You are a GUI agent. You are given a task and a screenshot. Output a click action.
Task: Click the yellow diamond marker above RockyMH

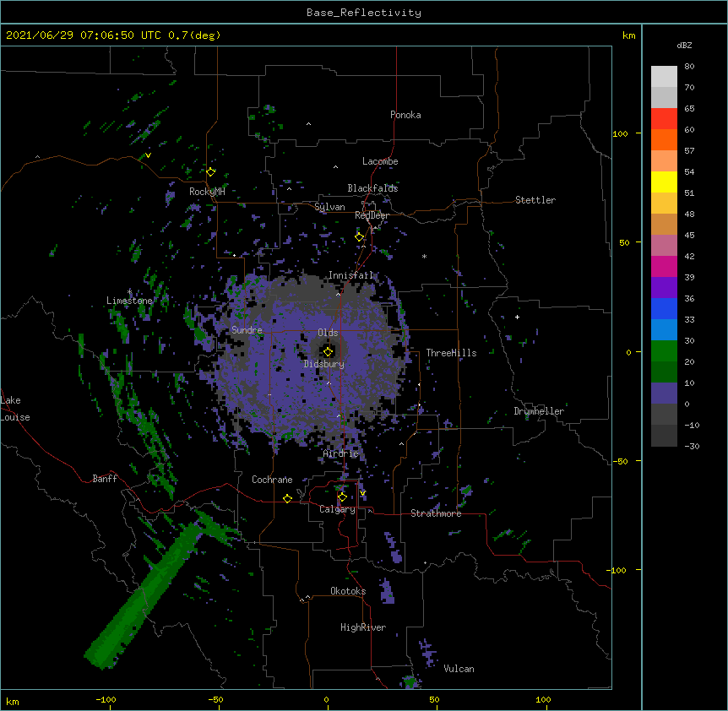[211, 172]
